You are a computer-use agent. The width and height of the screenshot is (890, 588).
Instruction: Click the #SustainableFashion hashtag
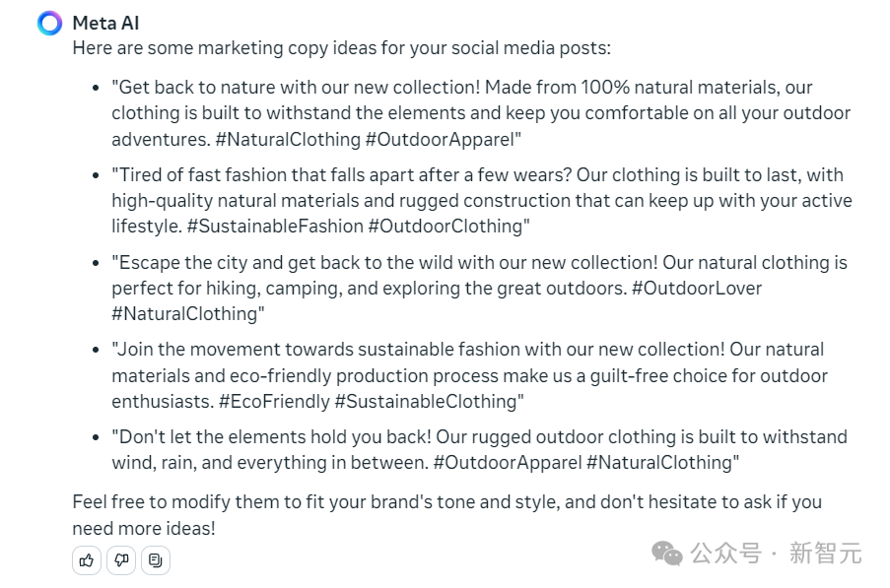click(275, 226)
